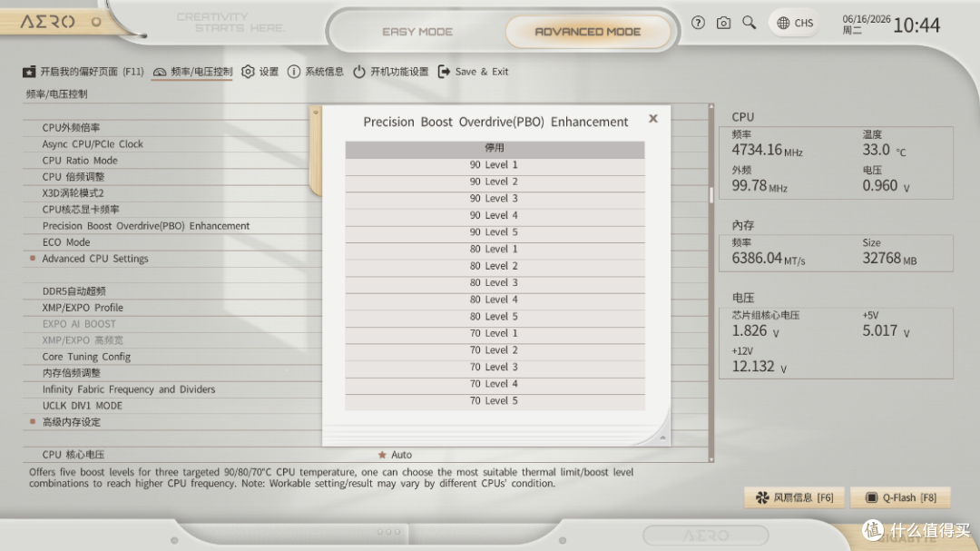Select the 停用 option in the PBO list

(x=495, y=148)
